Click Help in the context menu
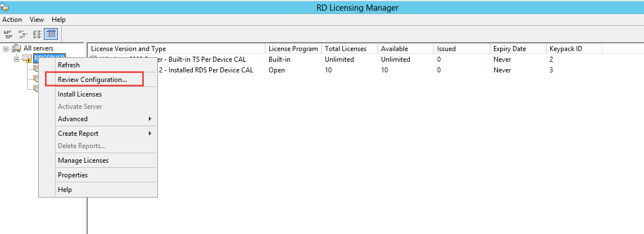Image resolution: width=644 pixels, height=234 pixels. click(98, 190)
